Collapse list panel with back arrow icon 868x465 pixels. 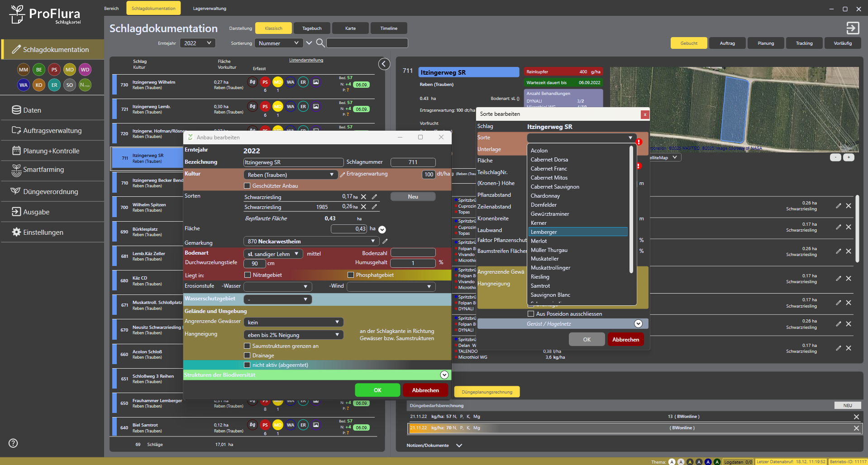[x=384, y=64]
